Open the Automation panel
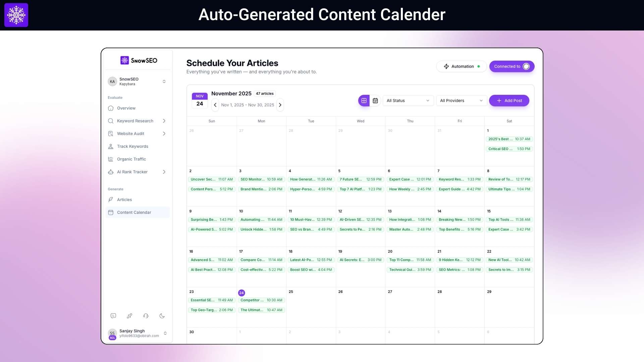The width and height of the screenshot is (644, 362). 461,66
